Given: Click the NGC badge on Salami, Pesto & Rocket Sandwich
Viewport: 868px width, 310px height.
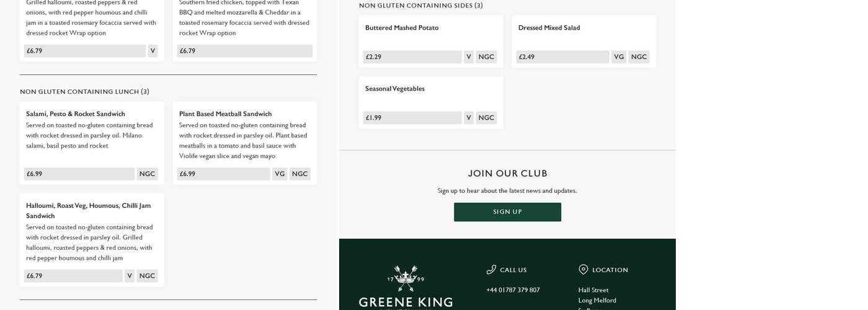Looking at the screenshot, I should coord(147,174).
